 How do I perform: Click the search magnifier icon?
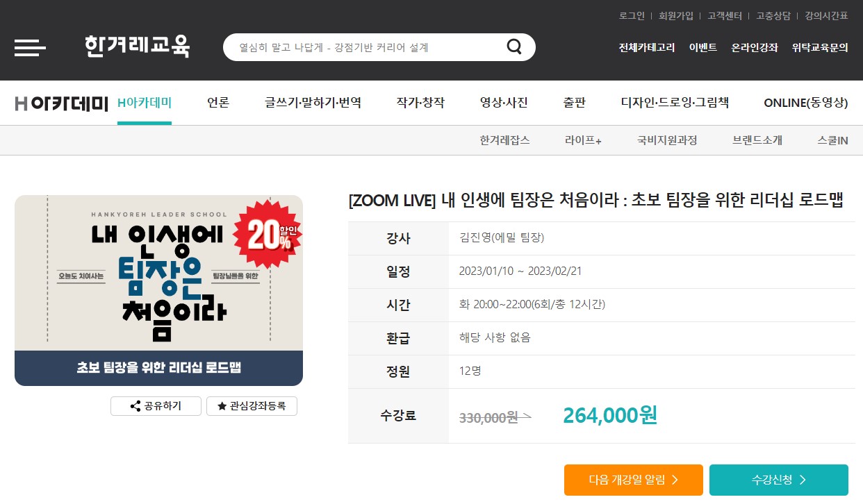[514, 47]
